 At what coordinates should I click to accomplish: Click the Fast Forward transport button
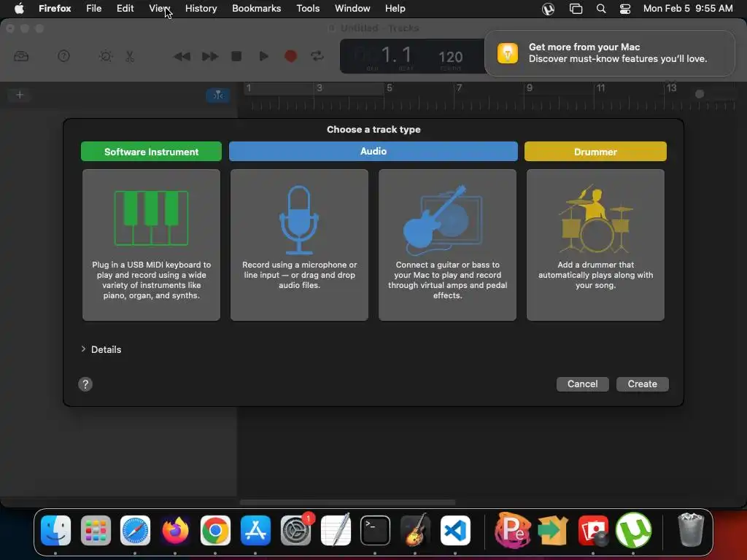[209, 56]
